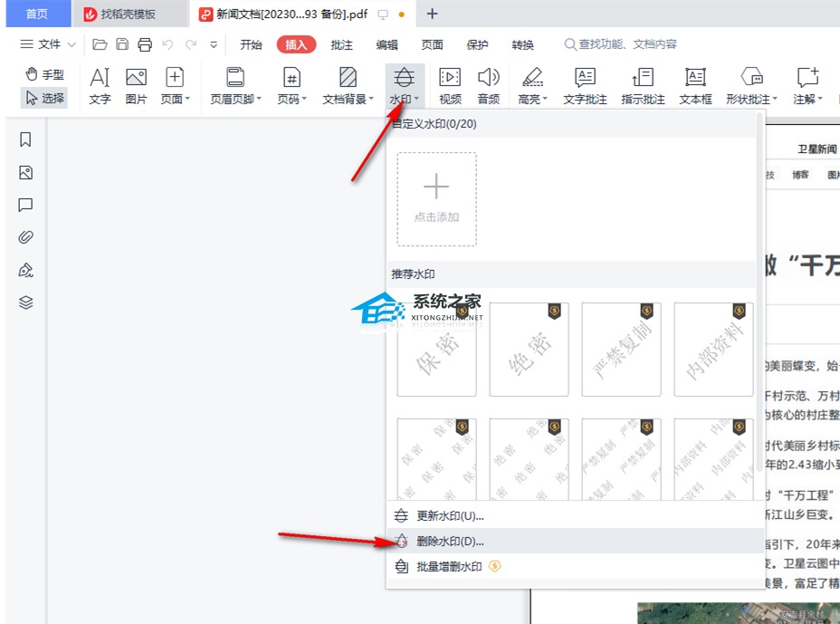840x624 pixels.
Task: Select 批量增删水印 menu entry
Action: 576,567
